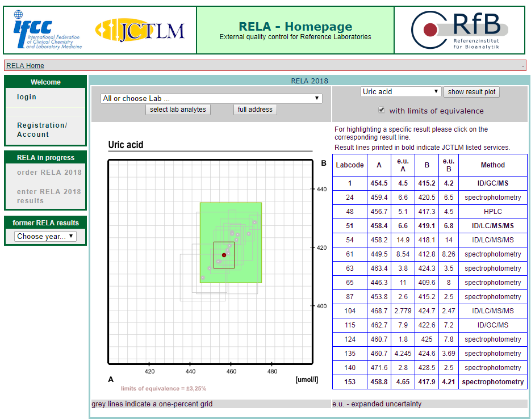531x420 pixels.
Task: Highlight result row for labcode 51
Action: pyautogui.click(x=429, y=226)
